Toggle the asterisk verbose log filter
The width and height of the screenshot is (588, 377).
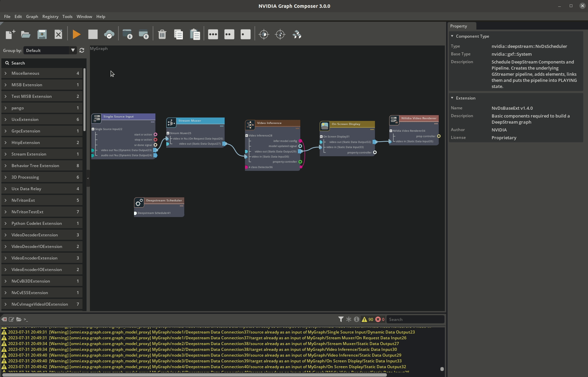pyautogui.click(x=349, y=319)
